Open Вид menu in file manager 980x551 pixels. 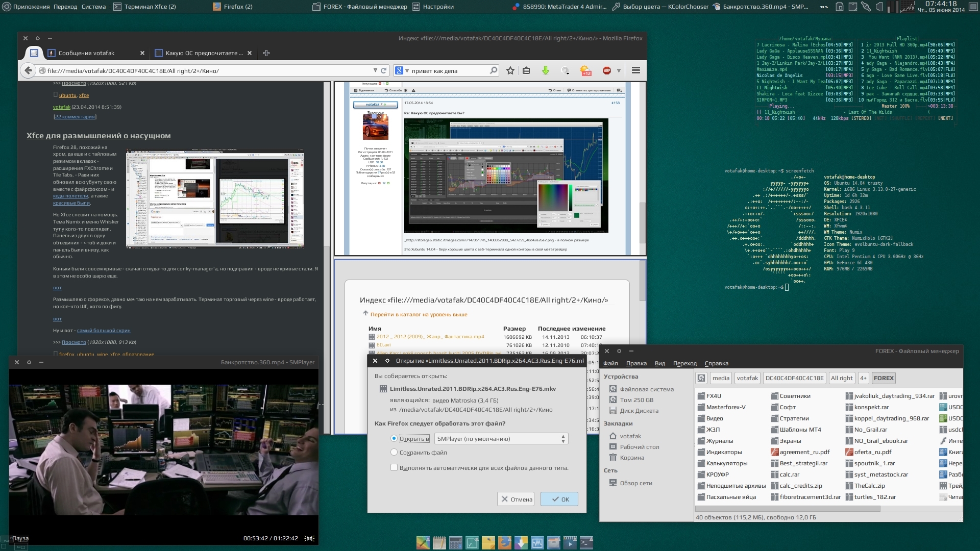(659, 363)
